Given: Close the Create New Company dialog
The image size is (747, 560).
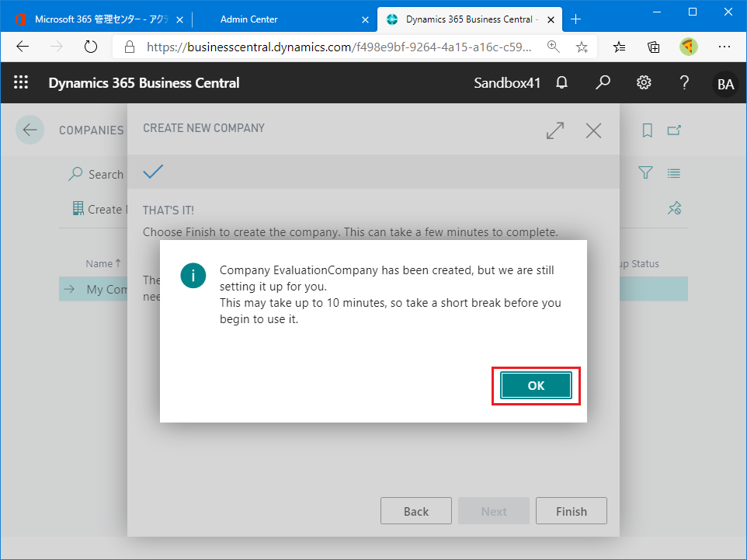Looking at the screenshot, I should click(x=593, y=130).
